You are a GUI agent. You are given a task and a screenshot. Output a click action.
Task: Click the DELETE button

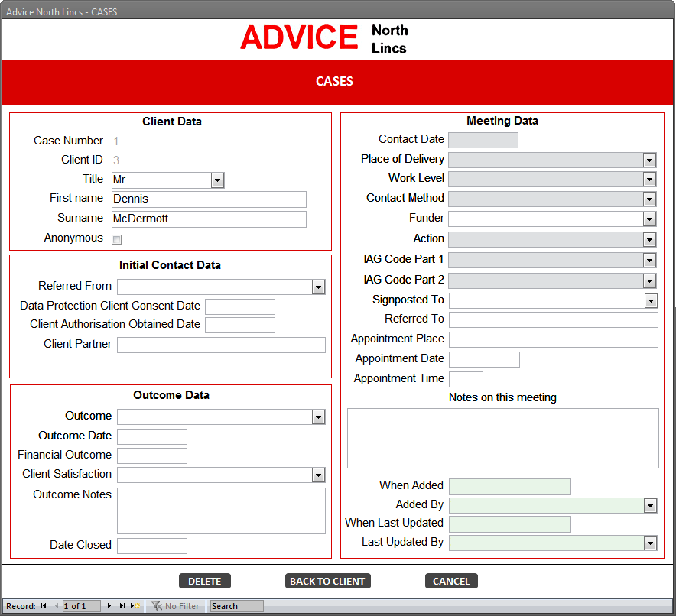205,581
